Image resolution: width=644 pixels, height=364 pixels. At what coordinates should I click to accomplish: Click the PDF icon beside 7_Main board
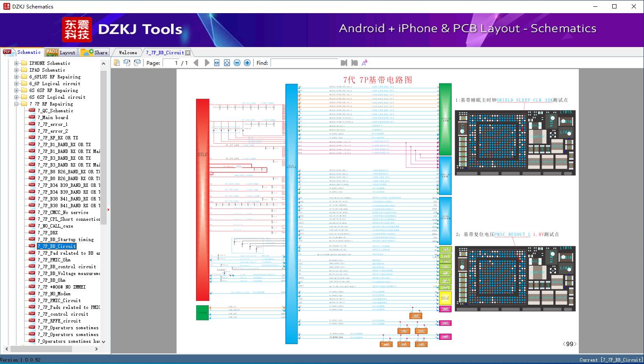coord(32,117)
